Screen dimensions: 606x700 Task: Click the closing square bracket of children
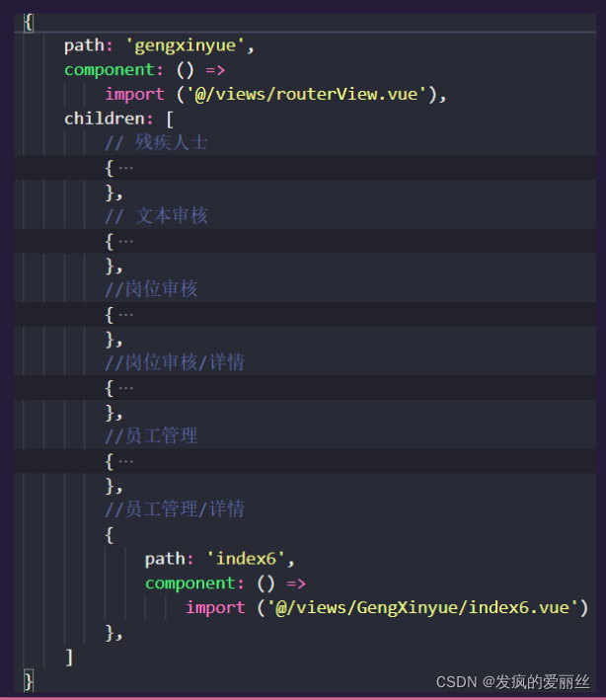click(69, 658)
